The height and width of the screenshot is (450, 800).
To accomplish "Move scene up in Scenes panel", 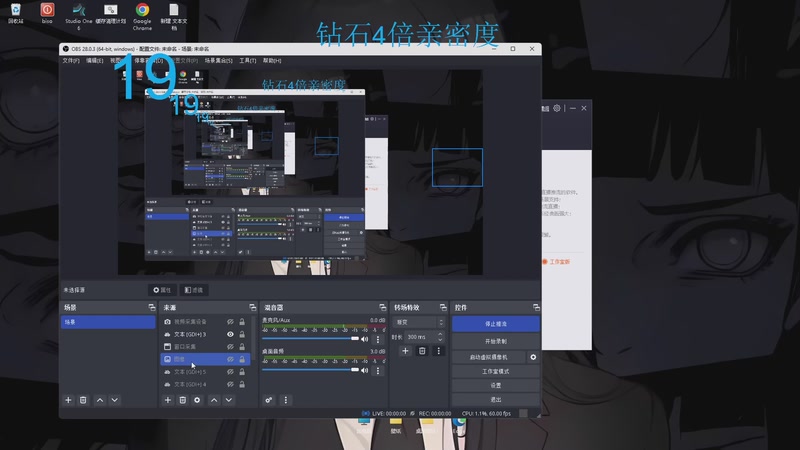I will 100,400.
